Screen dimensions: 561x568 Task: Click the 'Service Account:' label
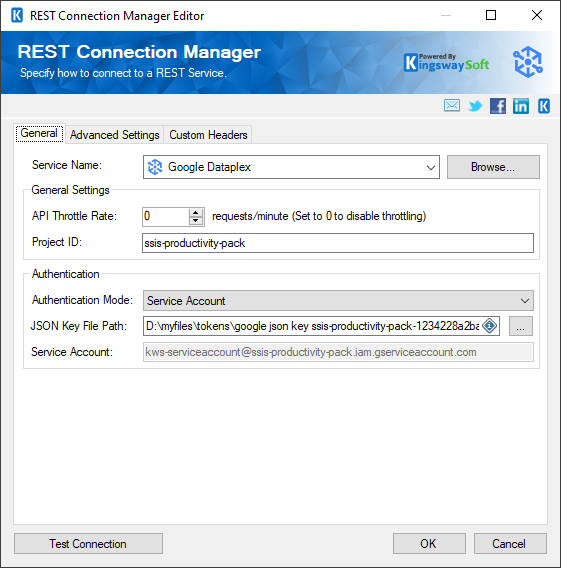72,352
